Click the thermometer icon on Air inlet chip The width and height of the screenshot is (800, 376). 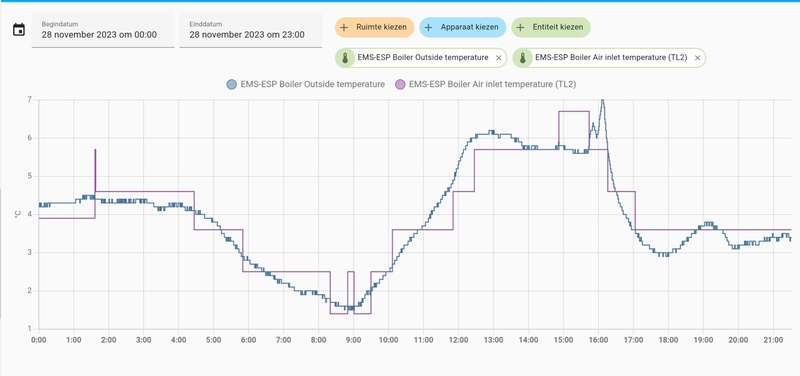523,58
